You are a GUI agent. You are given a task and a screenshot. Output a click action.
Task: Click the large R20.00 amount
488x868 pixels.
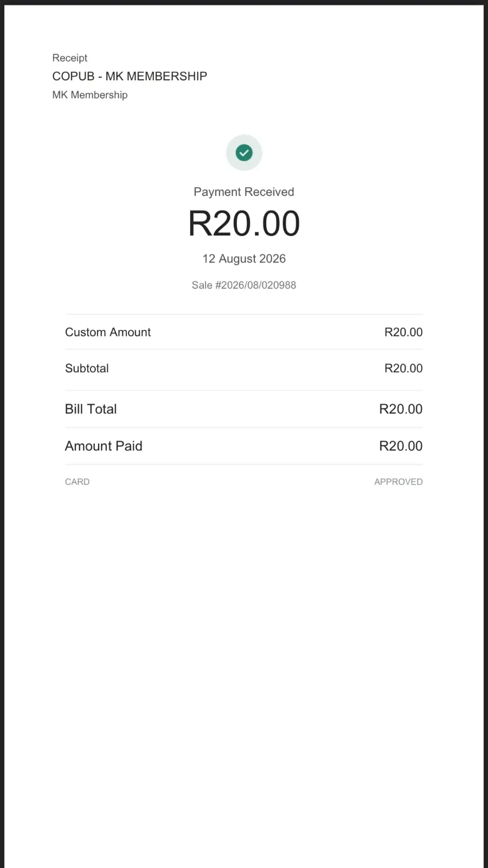tap(244, 224)
